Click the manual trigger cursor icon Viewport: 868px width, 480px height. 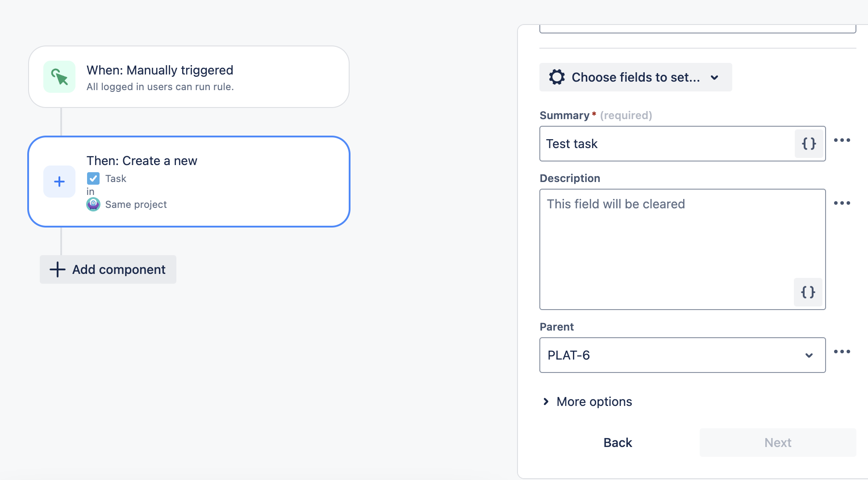(x=59, y=76)
